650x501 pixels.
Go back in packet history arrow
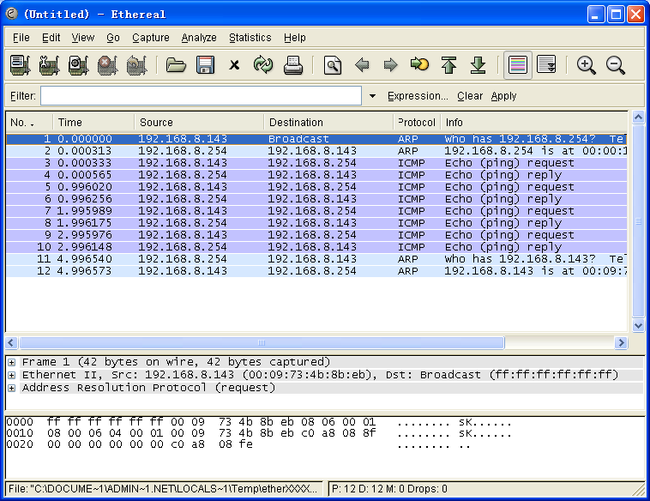pos(362,65)
